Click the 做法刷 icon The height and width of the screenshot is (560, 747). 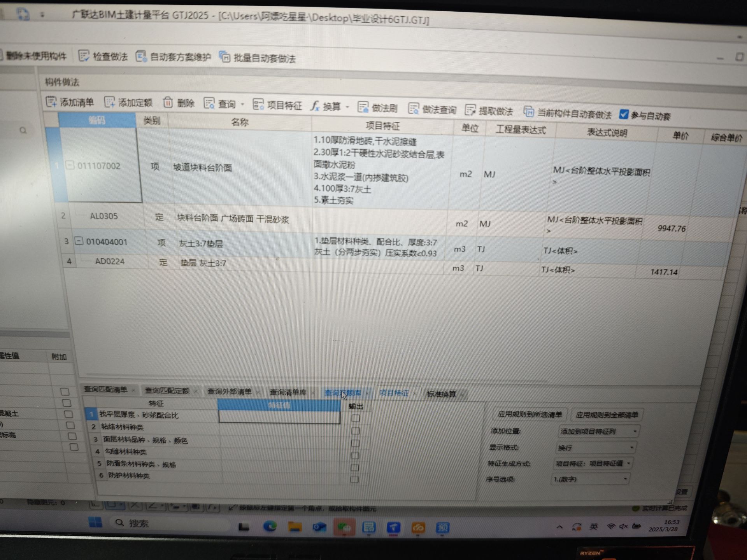point(363,107)
